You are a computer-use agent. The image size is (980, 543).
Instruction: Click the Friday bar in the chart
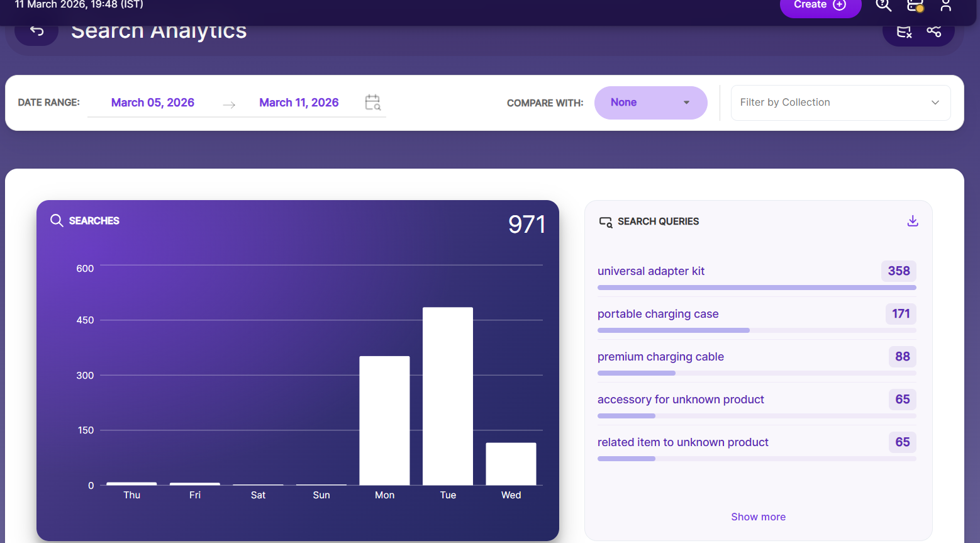coord(195,484)
